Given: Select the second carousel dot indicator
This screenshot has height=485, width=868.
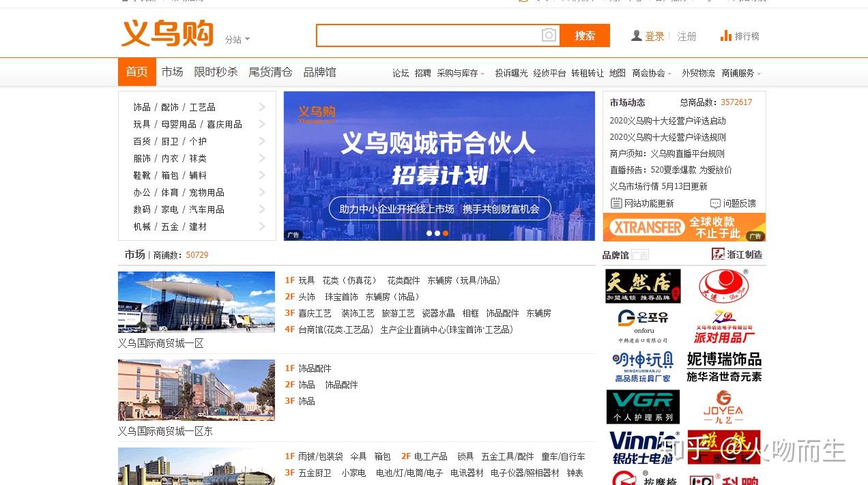Looking at the screenshot, I should (x=437, y=233).
